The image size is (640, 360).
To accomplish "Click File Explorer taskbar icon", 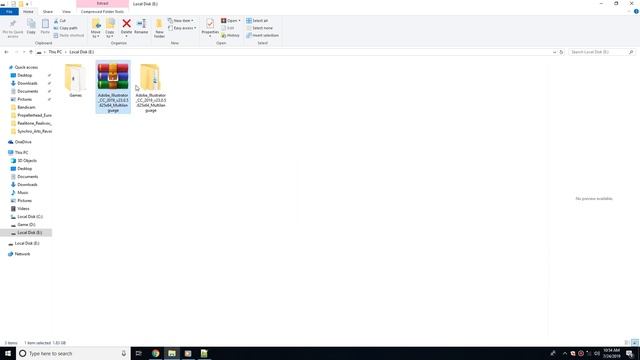I will click(x=172, y=353).
